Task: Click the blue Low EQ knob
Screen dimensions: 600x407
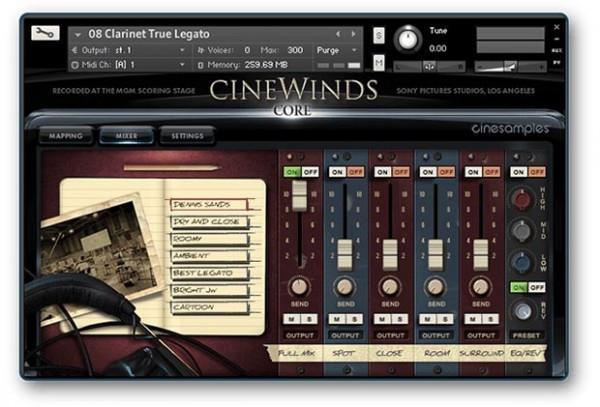Action: [x=521, y=262]
